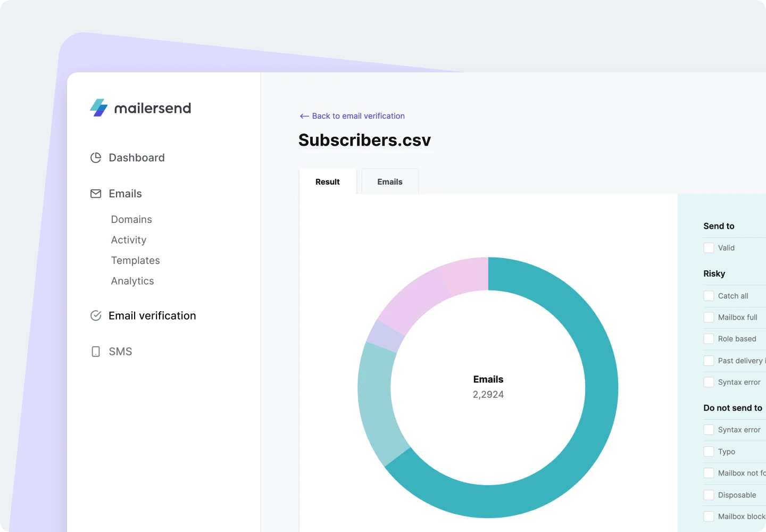
Task: Click the Emails envelope icon
Action: coord(96,194)
